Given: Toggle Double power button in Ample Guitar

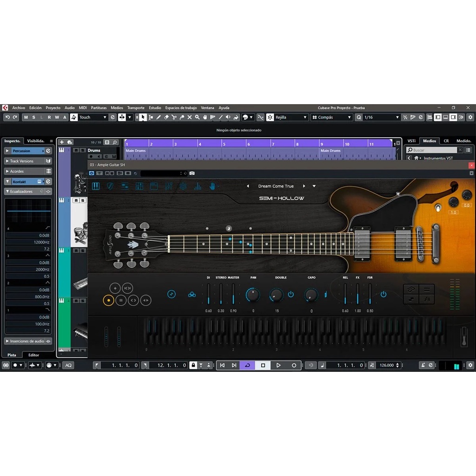Looking at the screenshot, I should point(291,294).
